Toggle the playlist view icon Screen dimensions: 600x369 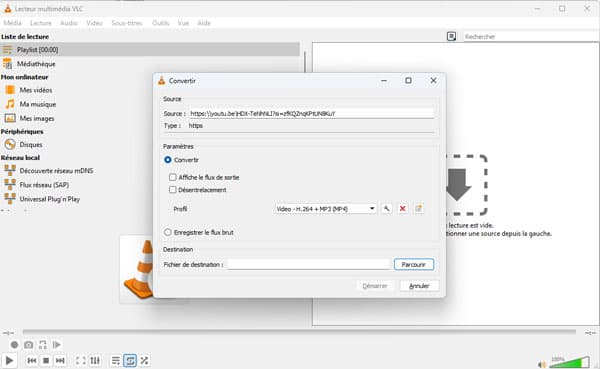pos(116,360)
